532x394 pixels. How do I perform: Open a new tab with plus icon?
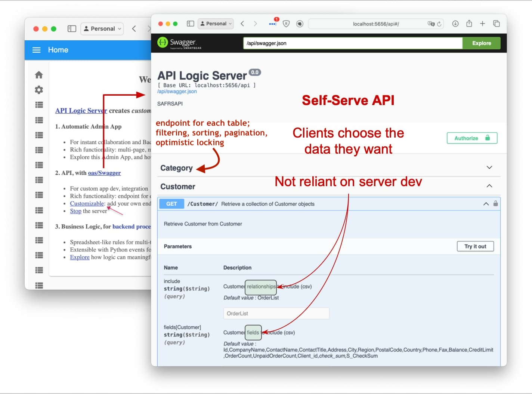pos(483,24)
